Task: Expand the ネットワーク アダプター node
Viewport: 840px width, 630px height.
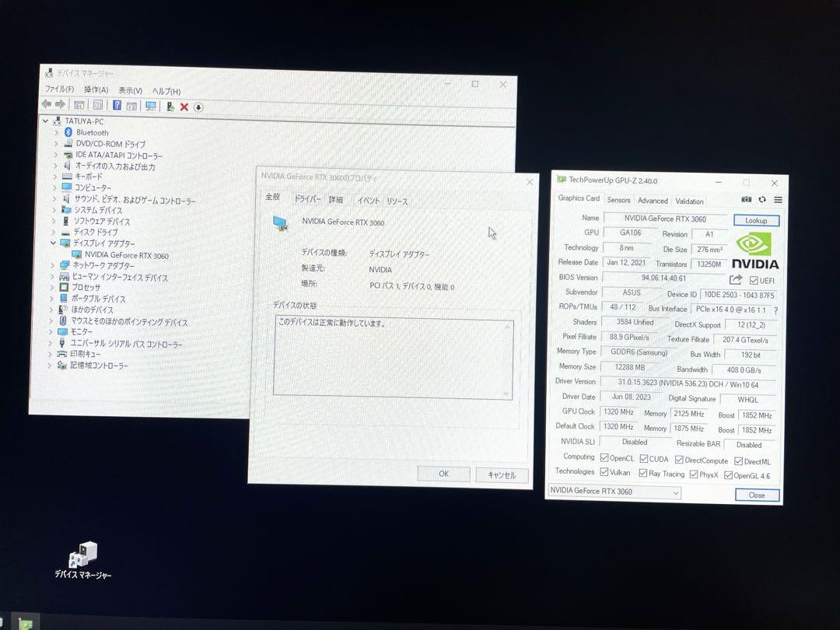Action: 53,264
